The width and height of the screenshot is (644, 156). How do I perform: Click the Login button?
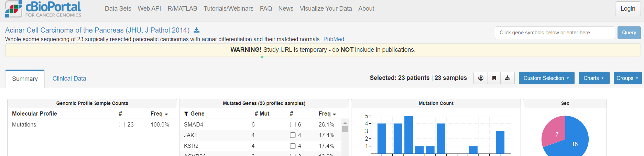[627, 9]
